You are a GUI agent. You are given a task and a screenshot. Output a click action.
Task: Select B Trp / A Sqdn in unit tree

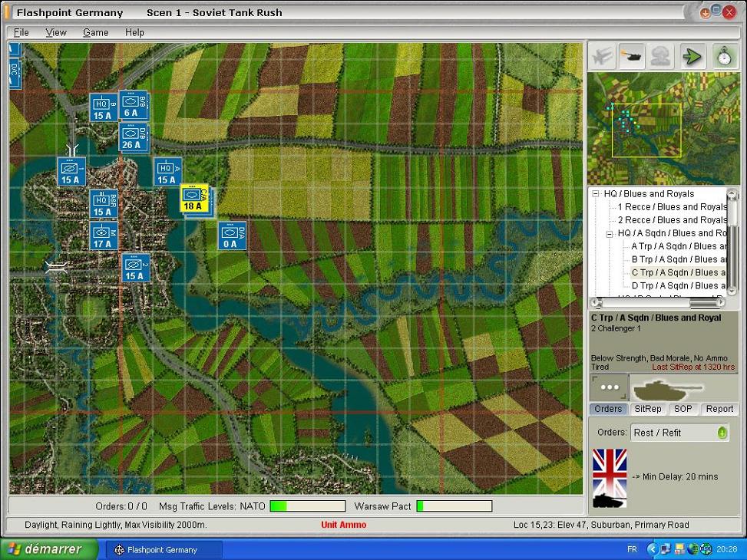(679, 259)
